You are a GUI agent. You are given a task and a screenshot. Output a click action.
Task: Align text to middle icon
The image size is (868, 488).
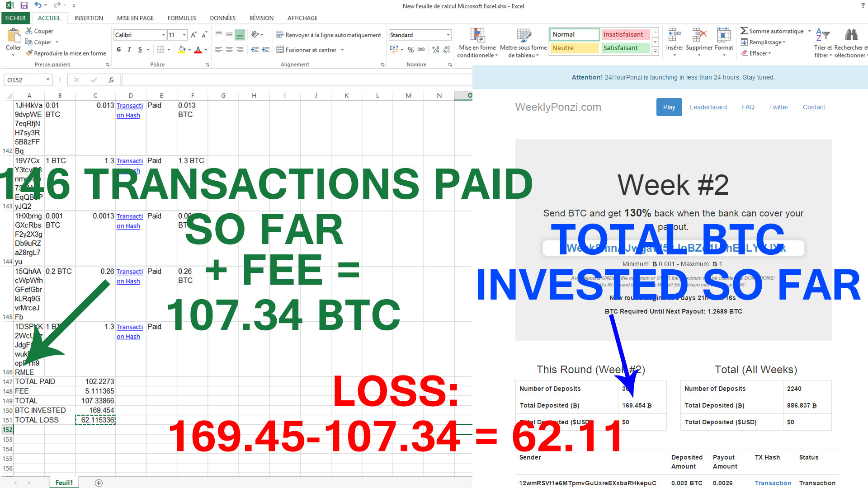(x=229, y=35)
